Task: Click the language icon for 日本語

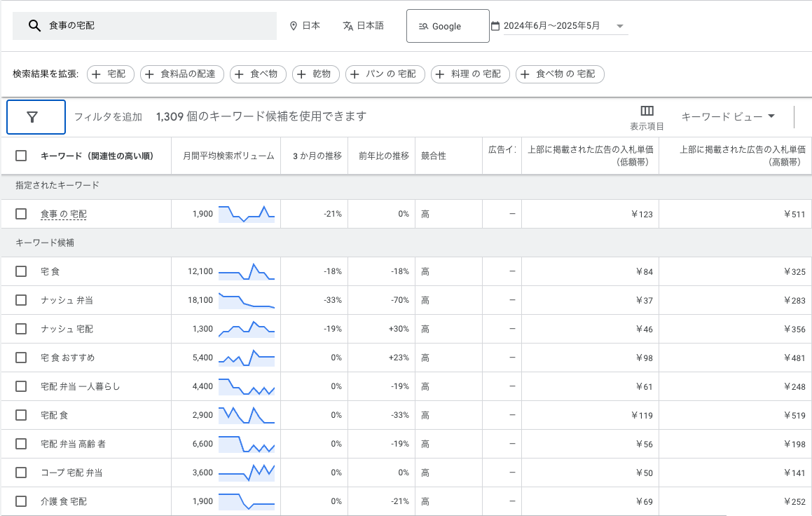Action: [347, 26]
